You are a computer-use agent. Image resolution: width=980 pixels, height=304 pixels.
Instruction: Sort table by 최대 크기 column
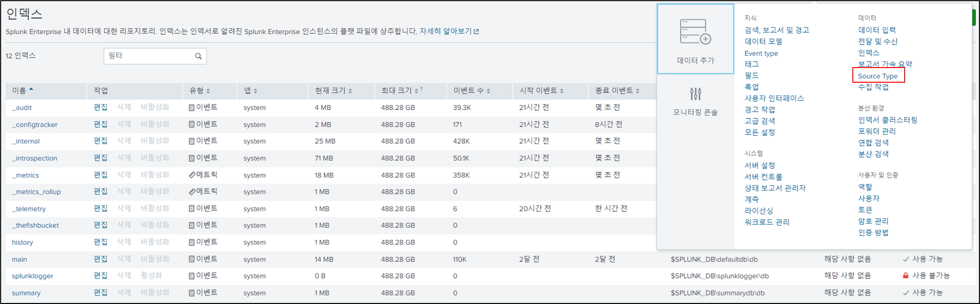click(400, 91)
